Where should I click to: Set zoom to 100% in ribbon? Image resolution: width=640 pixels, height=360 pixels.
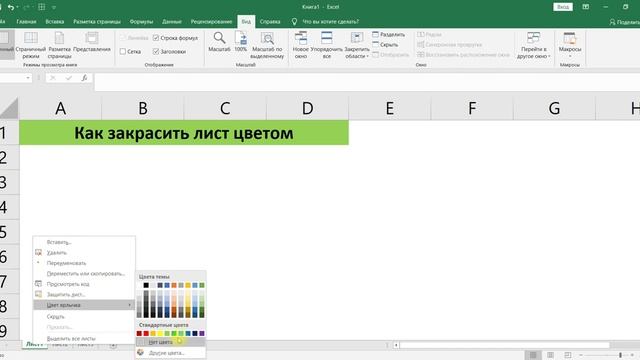point(240,41)
